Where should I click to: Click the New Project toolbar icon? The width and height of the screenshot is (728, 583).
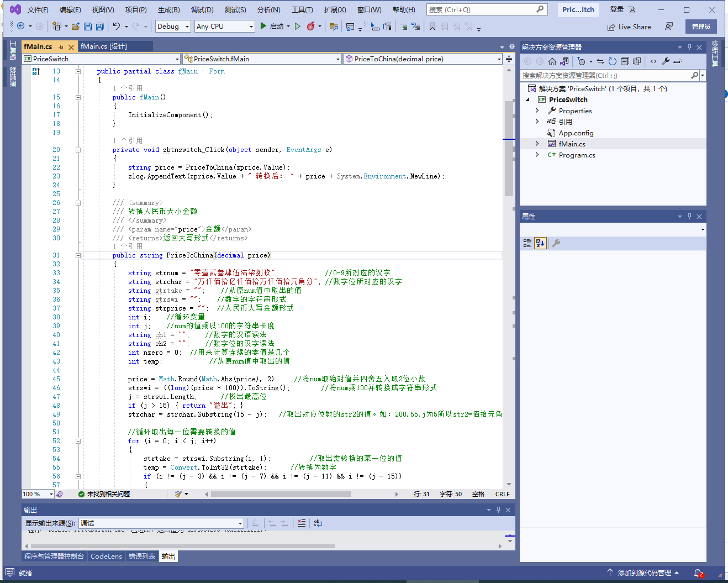pyautogui.click(x=57, y=26)
